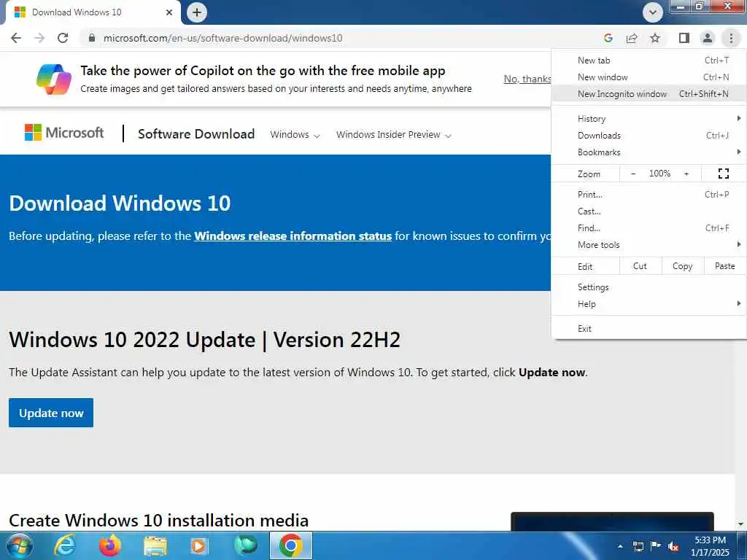Open a new tab with plus button
Screen dimensions: 747x560
pos(197,12)
